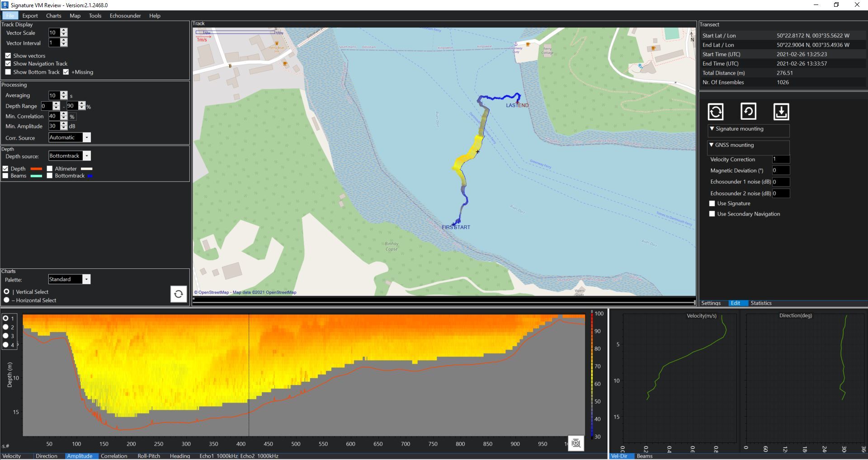This screenshot has height=460, width=868.
Task: Collapse the GNSS mounting section
Action: (x=712, y=145)
